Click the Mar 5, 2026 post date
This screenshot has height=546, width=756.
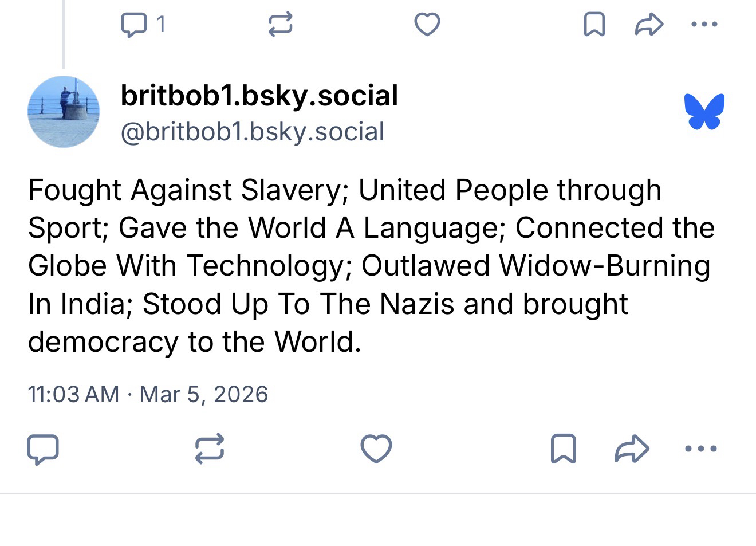tap(204, 394)
